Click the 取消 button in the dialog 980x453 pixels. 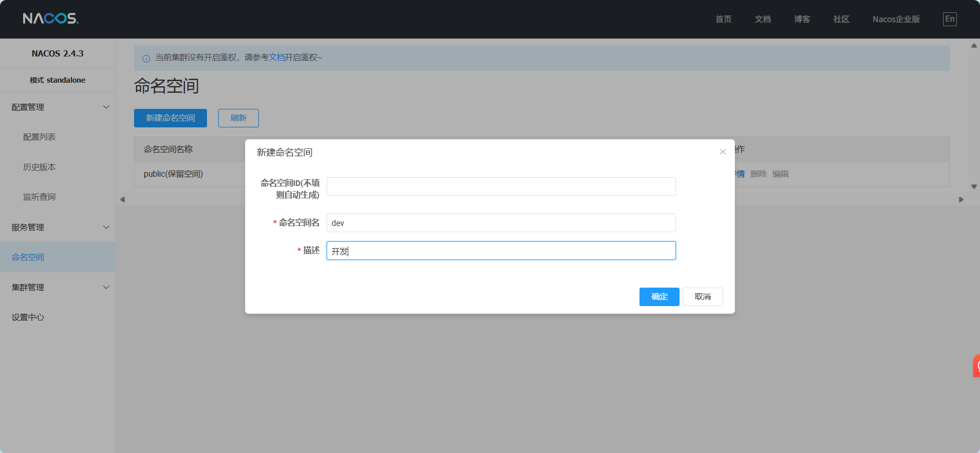pyautogui.click(x=702, y=297)
